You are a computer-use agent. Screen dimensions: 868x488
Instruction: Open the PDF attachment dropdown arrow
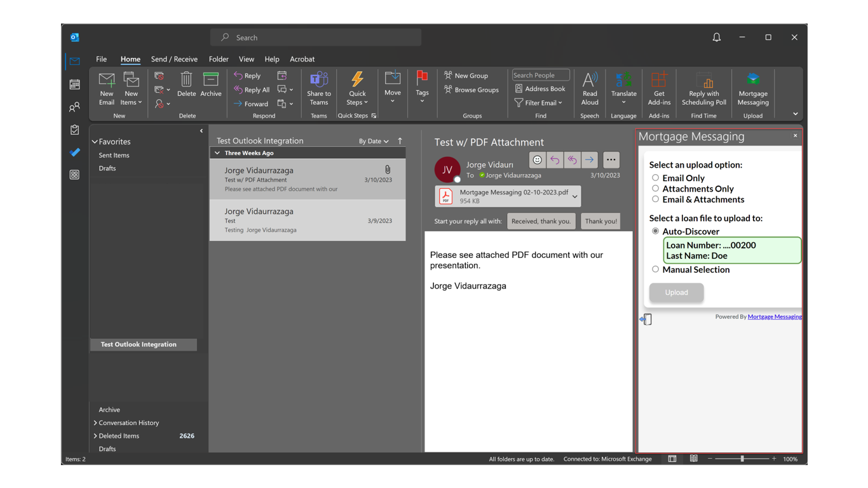point(575,196)
